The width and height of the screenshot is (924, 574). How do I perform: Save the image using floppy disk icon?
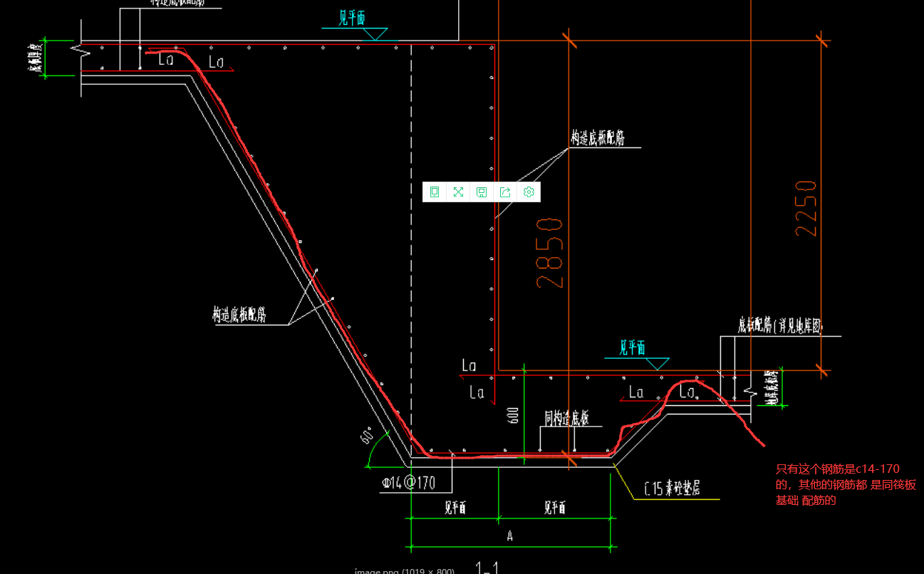point(482,192)
